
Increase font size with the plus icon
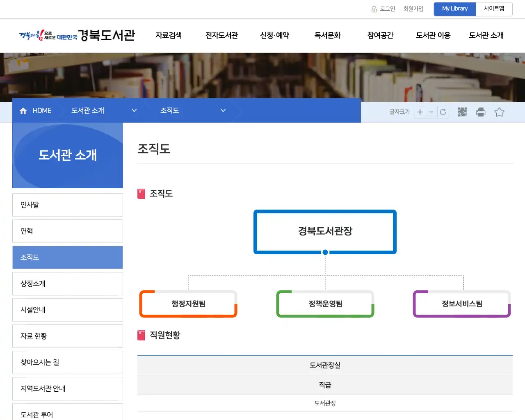point(420,112)
